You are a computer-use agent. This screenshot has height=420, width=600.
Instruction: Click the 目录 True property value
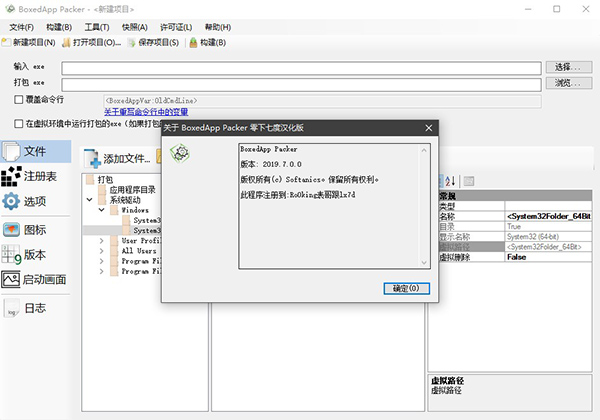click(x=548, y=226)
